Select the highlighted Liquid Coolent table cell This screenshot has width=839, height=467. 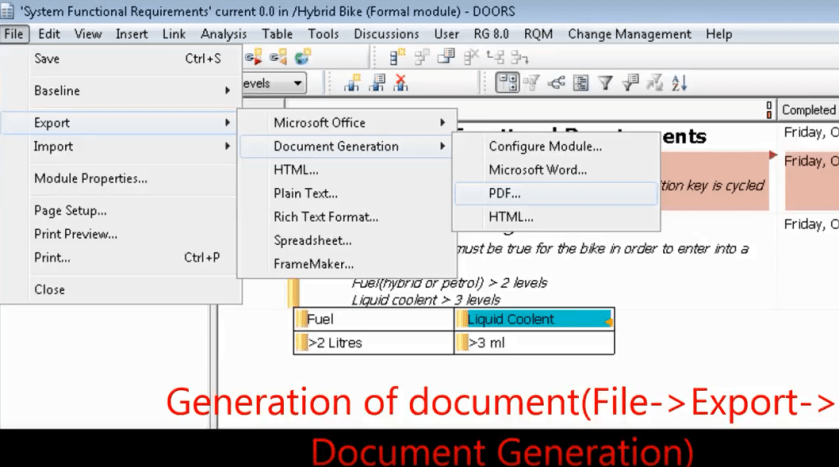click(x=533, y=319)
